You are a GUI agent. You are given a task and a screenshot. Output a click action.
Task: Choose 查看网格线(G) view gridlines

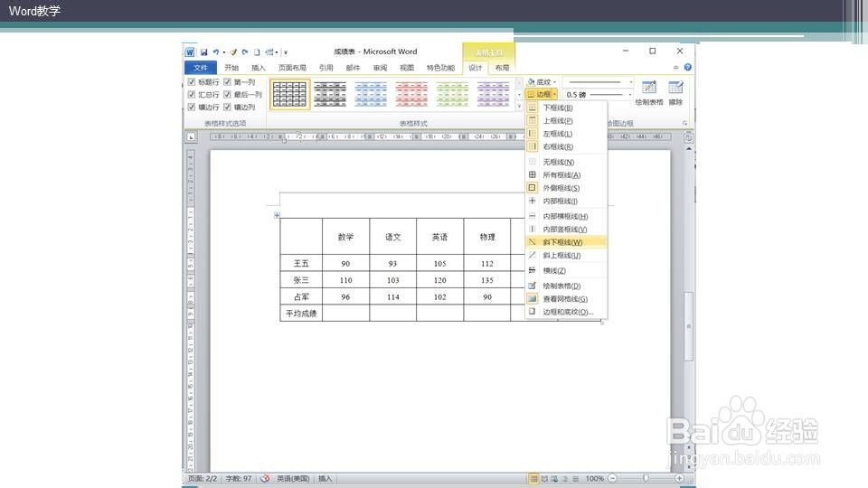pyautogui.click(x=566, y=299)
